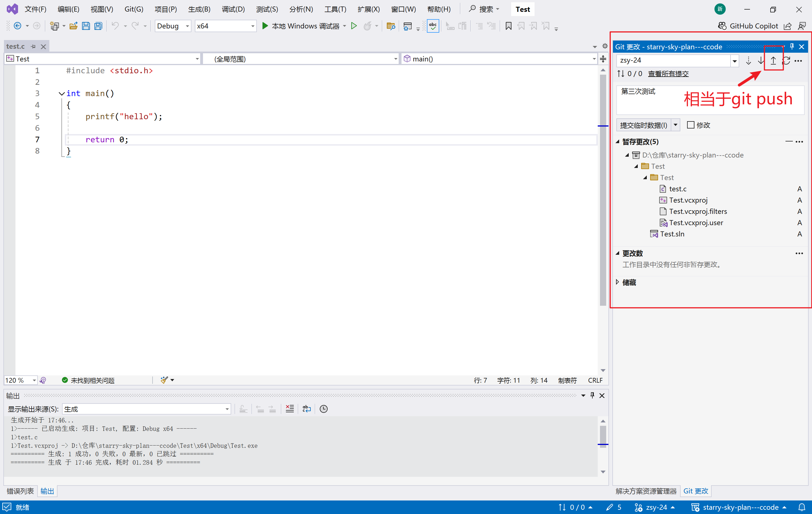Click the 搜索 search box

[x=484, y=9]
